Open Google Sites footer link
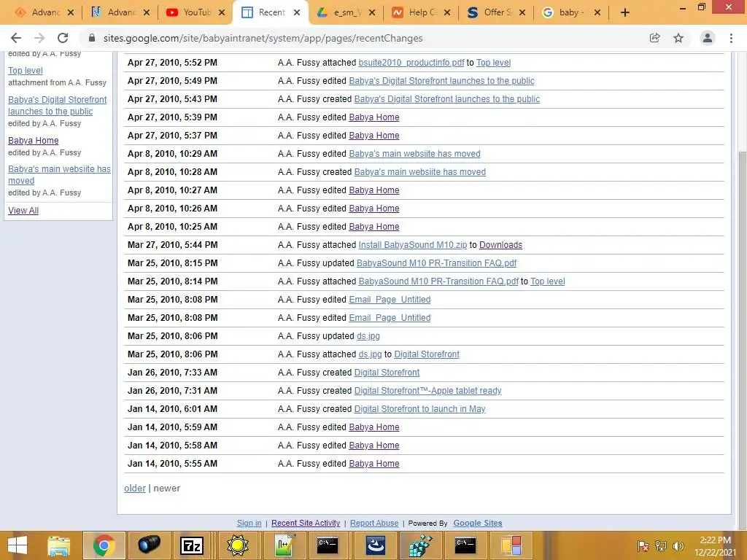747x560 pixels. (x=478, y=523)
